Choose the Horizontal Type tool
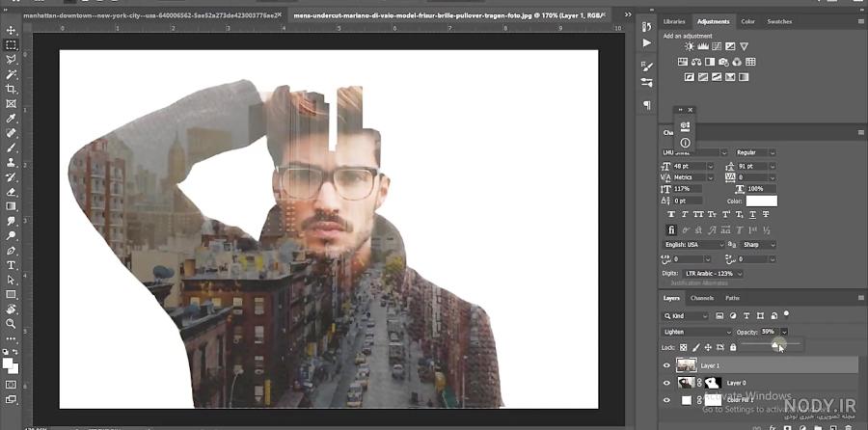This screenshot has width=868, height=430. (11, 265)
